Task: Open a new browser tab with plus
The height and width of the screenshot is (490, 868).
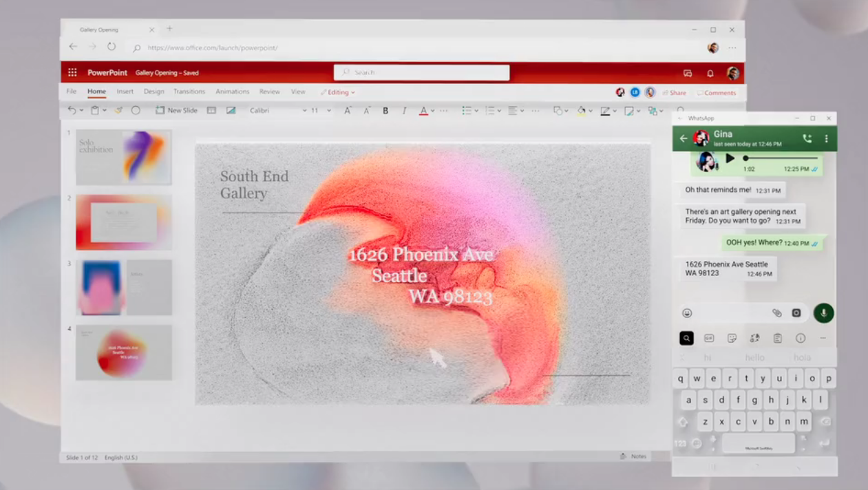Action: (x=169, y=29)
